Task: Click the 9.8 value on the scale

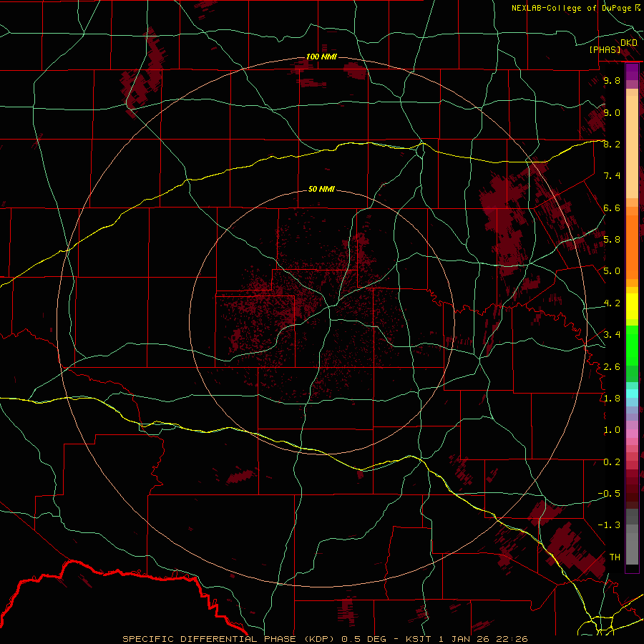Action: click(612, 80)
